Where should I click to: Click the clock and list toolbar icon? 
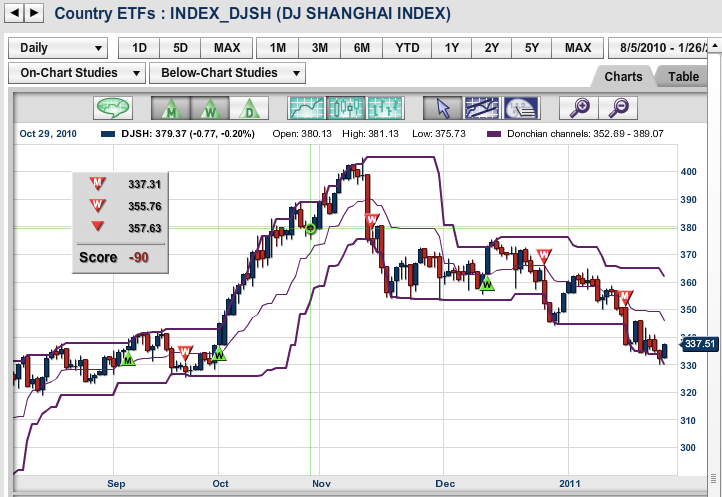tap(521, 107)
